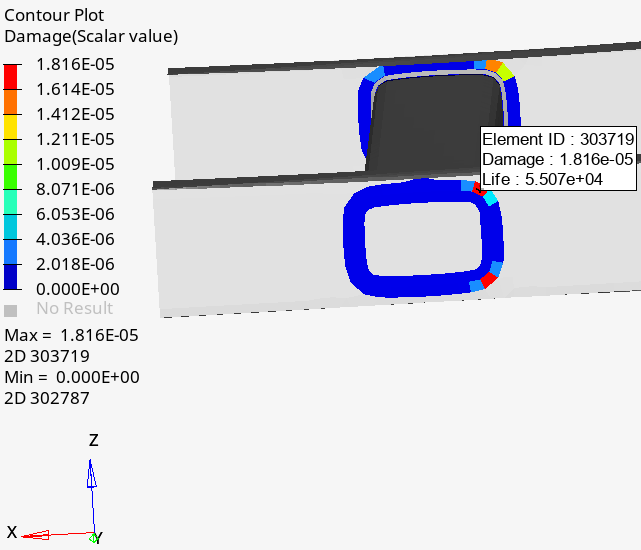Image resolution: width=641 pixels, height=550 pixels.
Task: Click the green Y axis marker of triad
Action: (x=94, y=538)
